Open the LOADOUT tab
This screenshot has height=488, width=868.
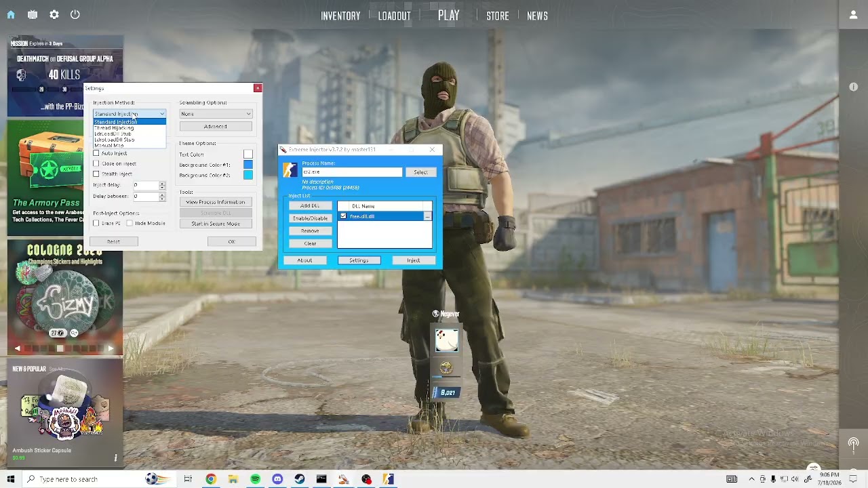[x=394, y=16]
